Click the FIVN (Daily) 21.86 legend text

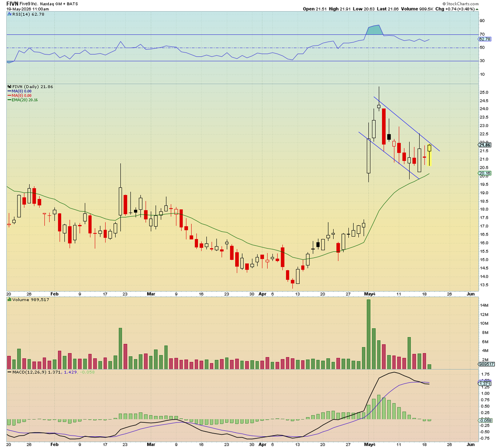33,87
